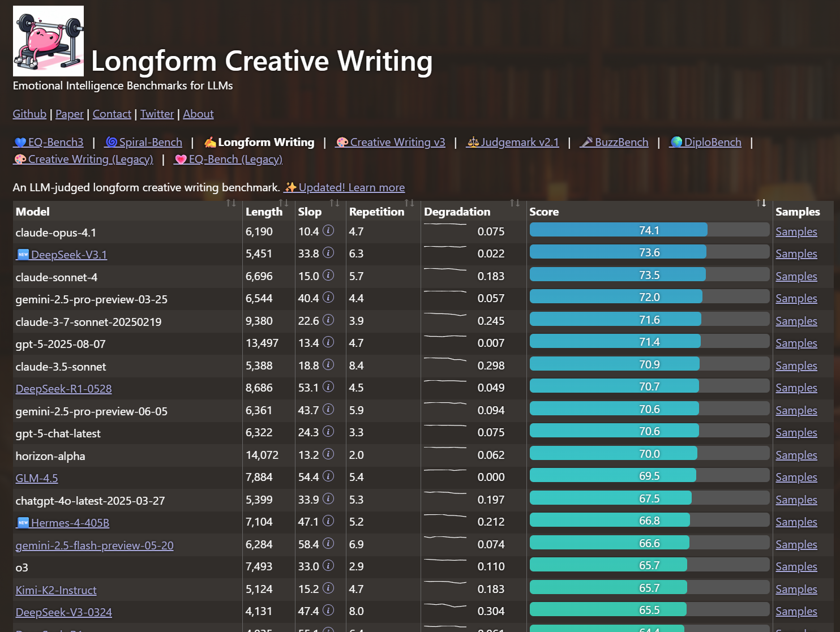Show slop info for Hermes-4-405B
This screenshot has width=840, height=632.
tap(328, 521)
